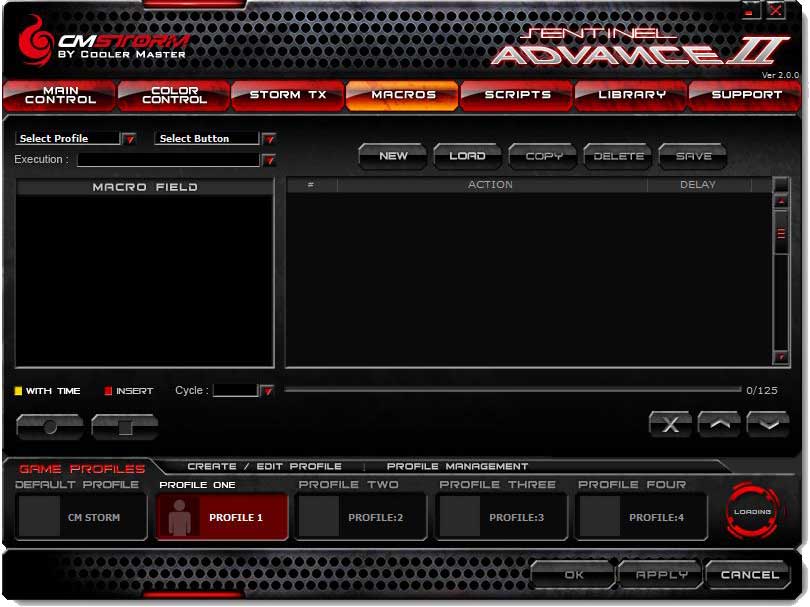Select Profile 1 slot

222,517
